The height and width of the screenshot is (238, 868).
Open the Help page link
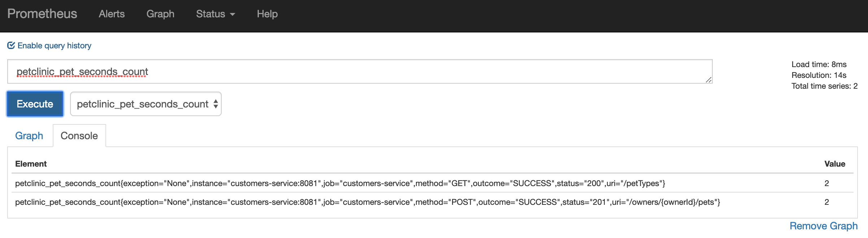(267, 14)
